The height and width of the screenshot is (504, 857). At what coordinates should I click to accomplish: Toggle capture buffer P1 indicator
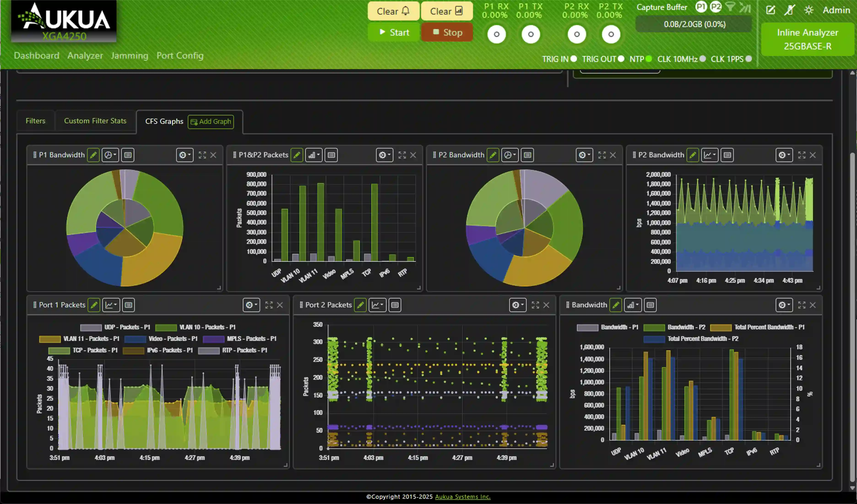click(701, 7)
